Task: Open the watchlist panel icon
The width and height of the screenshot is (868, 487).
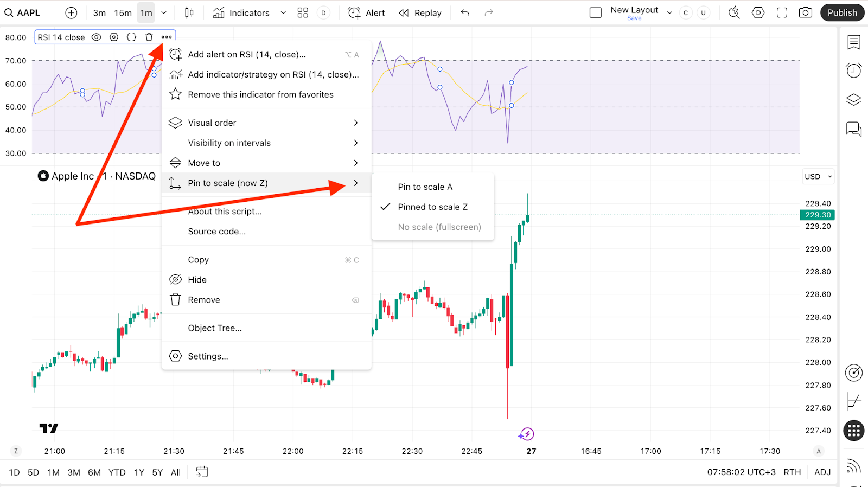Action: click(854, 42)
